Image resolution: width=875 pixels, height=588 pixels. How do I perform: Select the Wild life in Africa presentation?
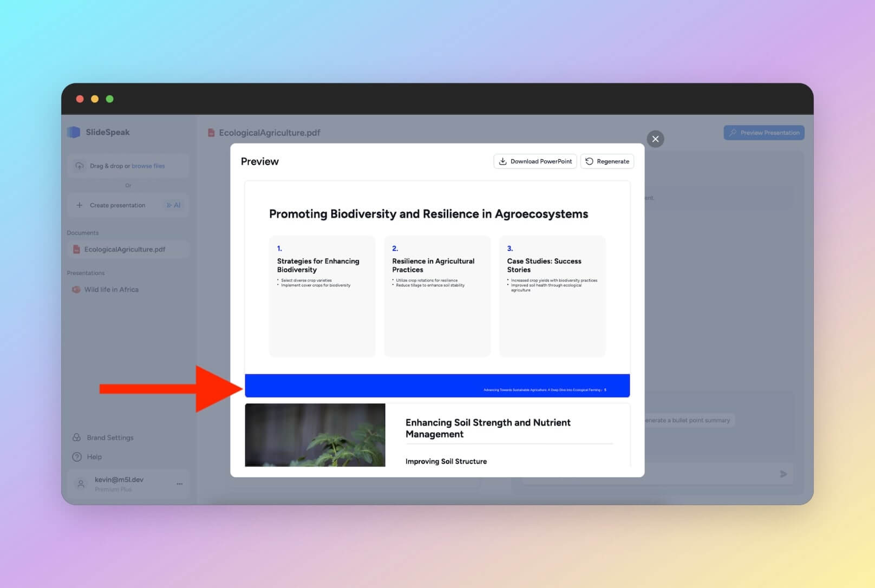pos(112,289)
